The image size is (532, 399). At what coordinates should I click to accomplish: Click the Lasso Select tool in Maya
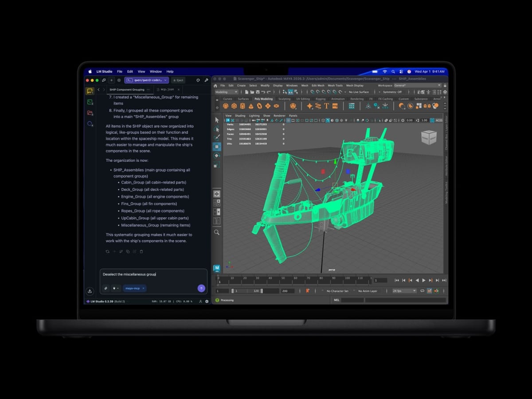pyautogui.click(x=217, y=129)
